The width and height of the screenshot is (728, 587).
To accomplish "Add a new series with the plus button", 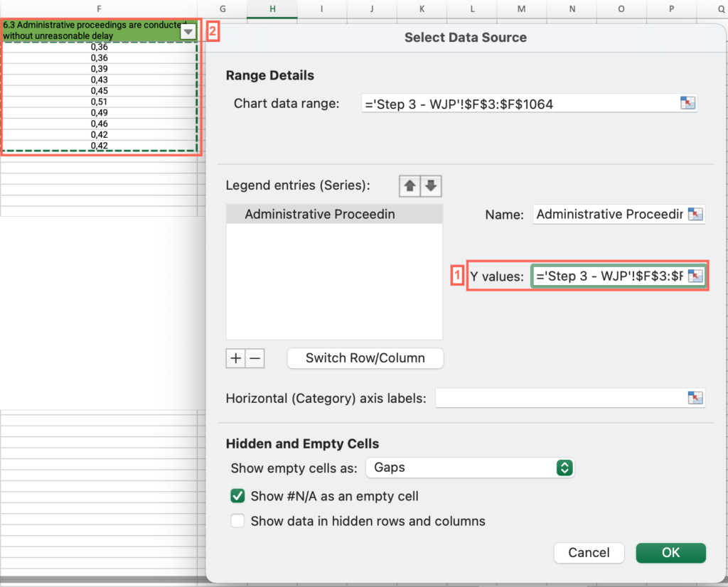I will pos(235,358).
